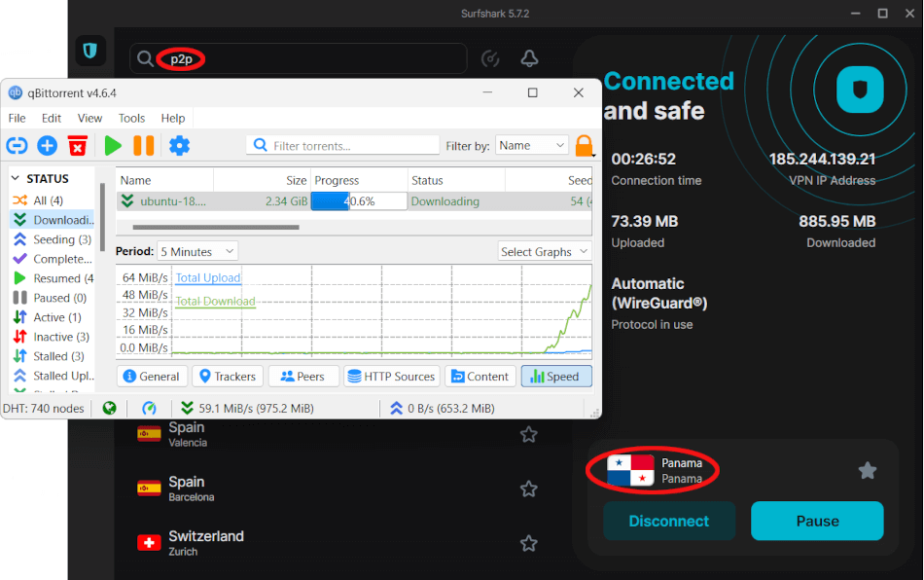This screenshot has width=924, height=580.
Task: Click the speed test icon beside bell
Action: coord(490,58)
